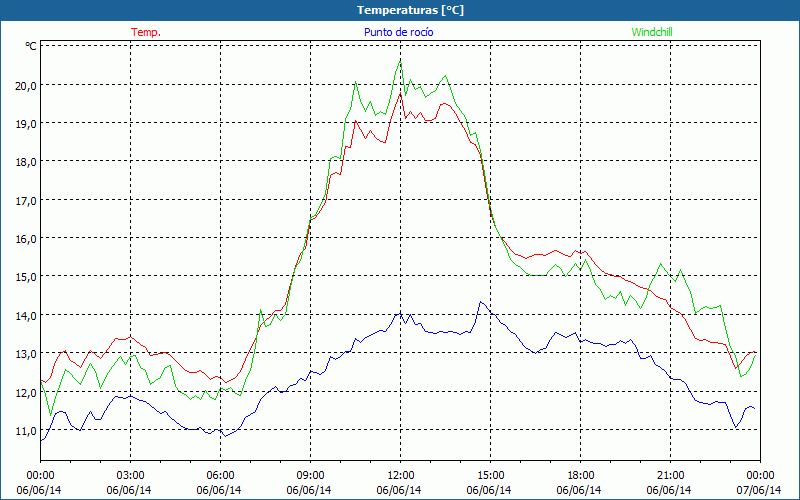Click the 06:00 time axis label

[x=220, y=476]
